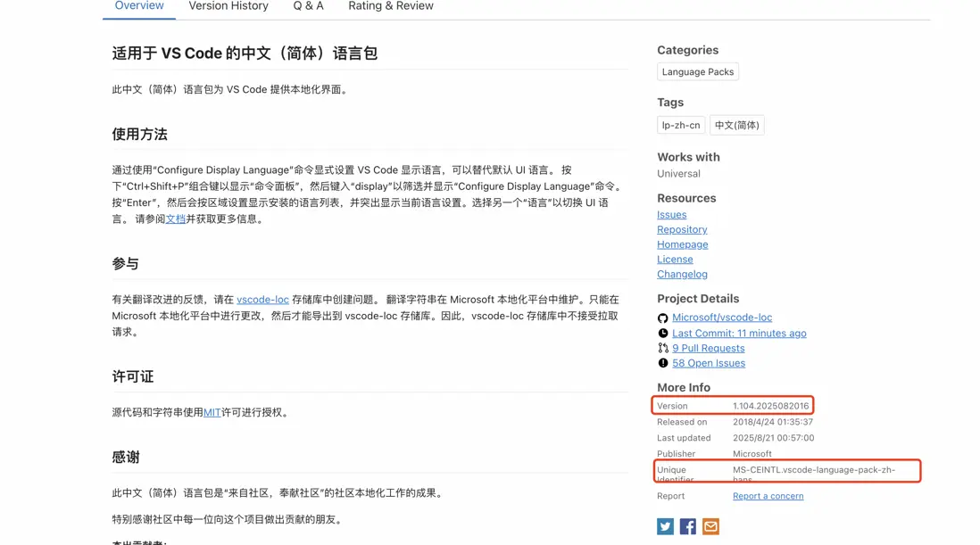Share via email envelope icon
The image size is (980, 545).
tap(710, 526)
